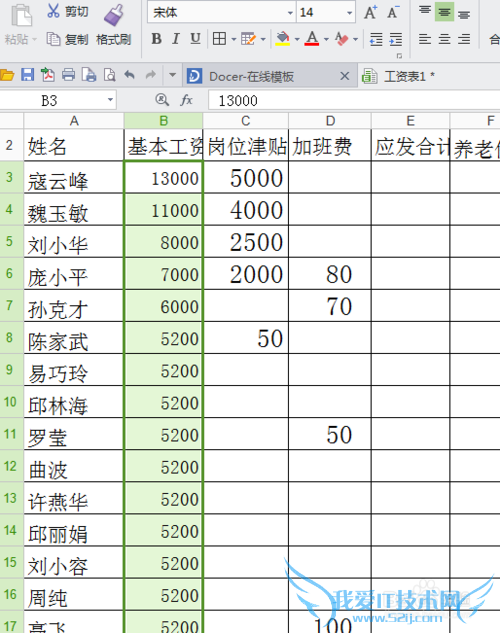Click the redo arrow
The image size is (500, 633).
pos(151,75)
